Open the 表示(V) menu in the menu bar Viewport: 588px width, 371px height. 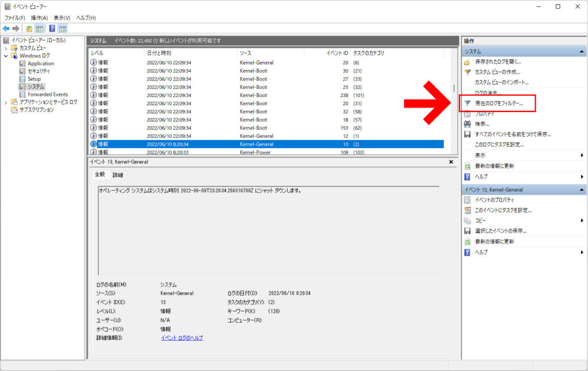[62, 18]
